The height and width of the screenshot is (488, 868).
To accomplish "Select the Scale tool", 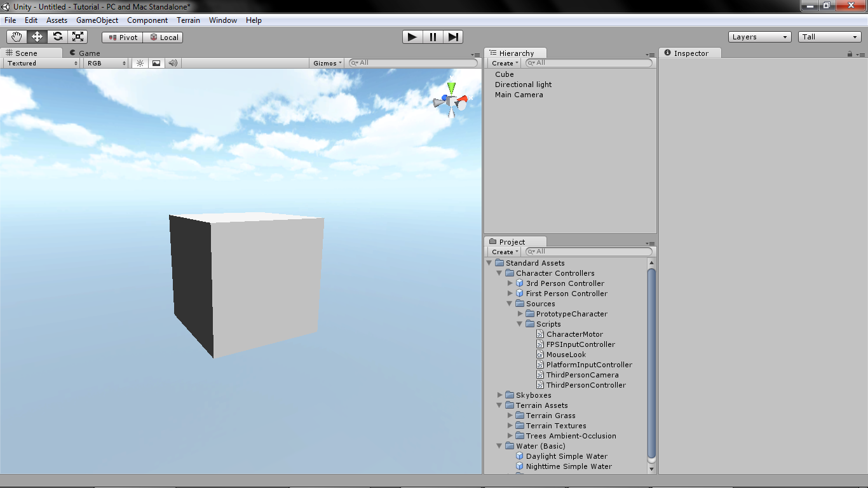I will [78, 36].
